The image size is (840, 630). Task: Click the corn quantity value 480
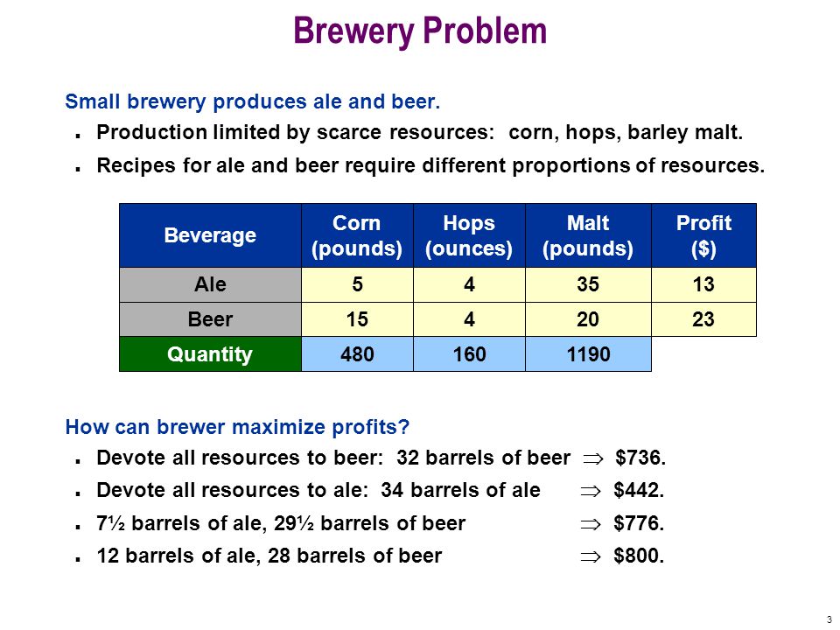[x=357, y=354]
